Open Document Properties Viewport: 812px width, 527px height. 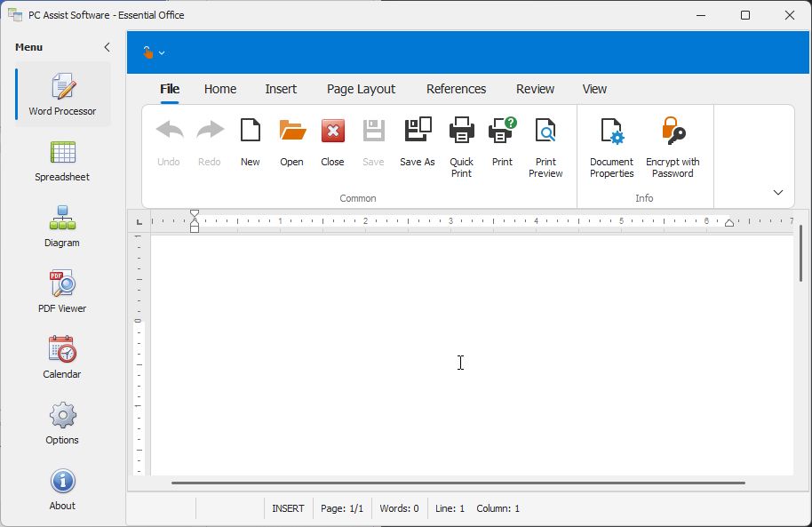coord(612,132)
